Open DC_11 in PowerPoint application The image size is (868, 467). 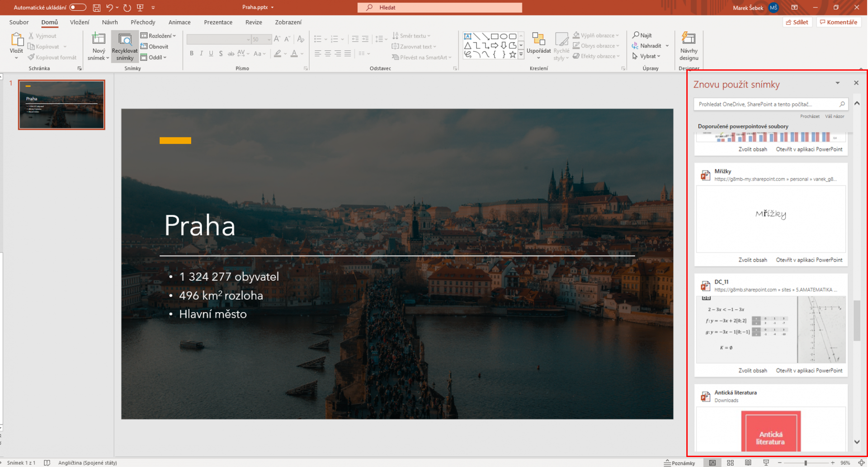point(809,370)
